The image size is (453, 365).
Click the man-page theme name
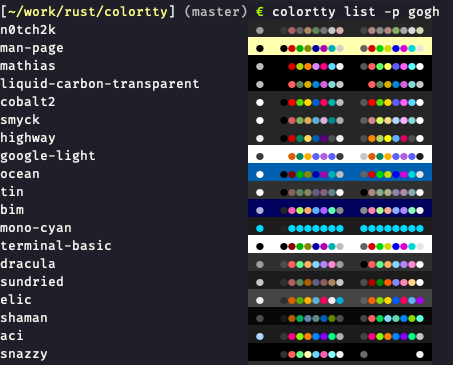tap(32, 48)
